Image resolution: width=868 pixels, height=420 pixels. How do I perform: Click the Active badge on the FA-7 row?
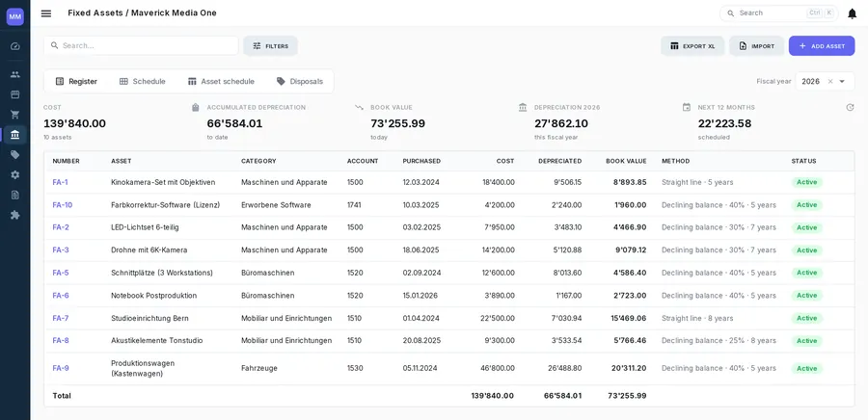click(807, 318)
